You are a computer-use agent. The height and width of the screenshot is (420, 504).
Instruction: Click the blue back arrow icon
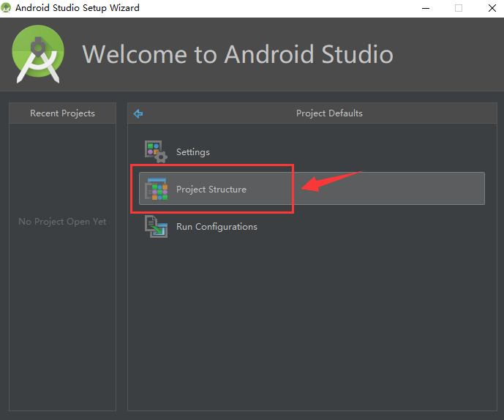(138, 113)
